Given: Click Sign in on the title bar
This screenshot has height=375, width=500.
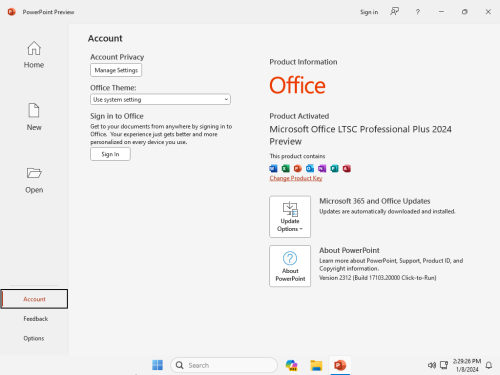Looking at the screenshot, I should [x=369, y=12].
